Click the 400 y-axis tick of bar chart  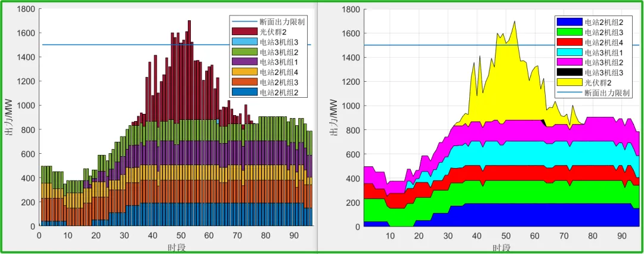click(29, 178)
